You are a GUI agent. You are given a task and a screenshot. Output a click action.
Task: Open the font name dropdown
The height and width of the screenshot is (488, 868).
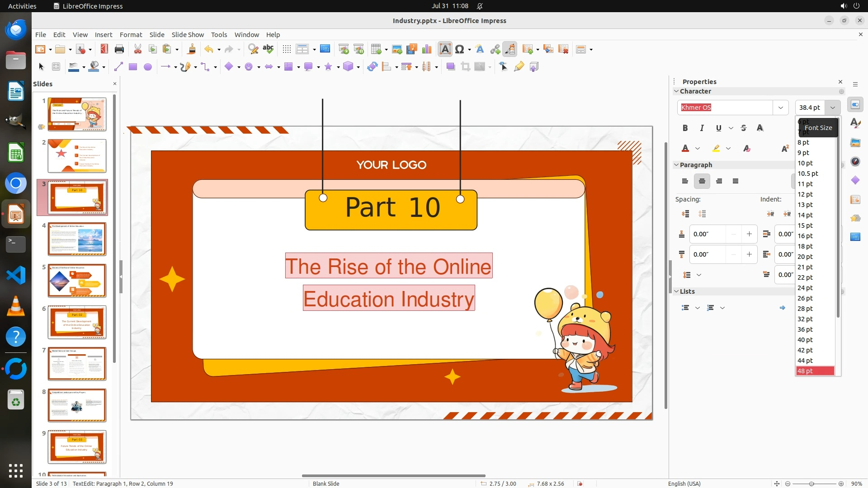pos(780,108)
